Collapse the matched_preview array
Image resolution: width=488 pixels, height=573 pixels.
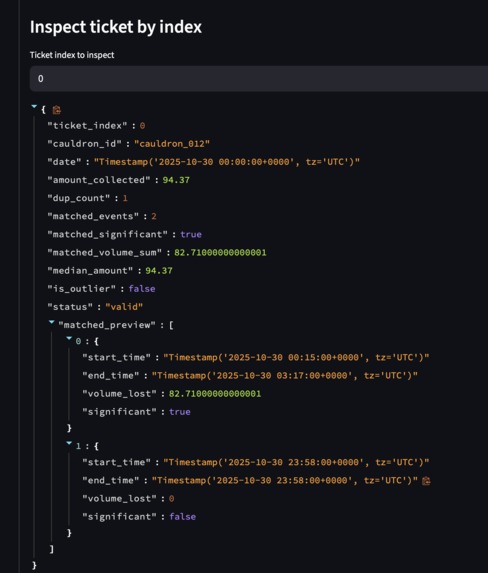pos(52,322)
